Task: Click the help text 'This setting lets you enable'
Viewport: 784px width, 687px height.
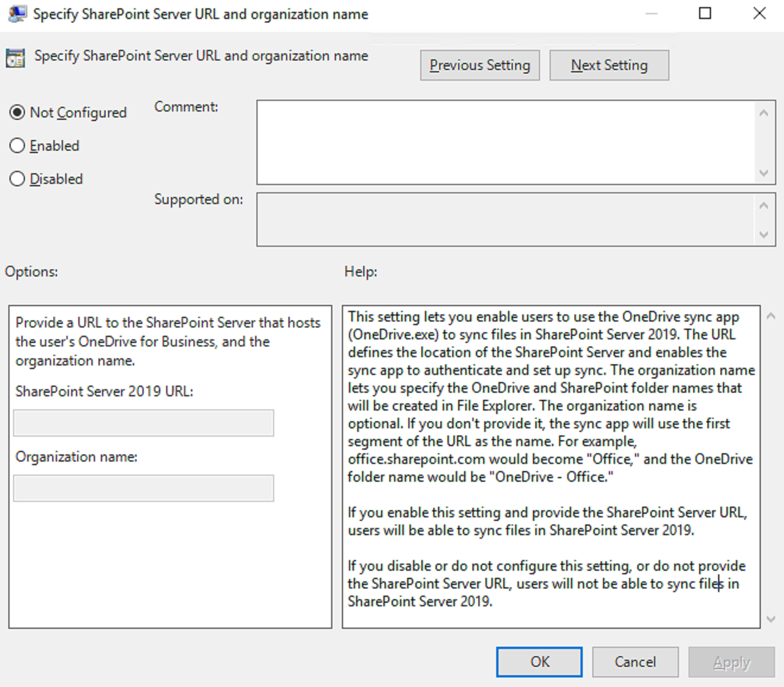Action: tap(551, 396)
